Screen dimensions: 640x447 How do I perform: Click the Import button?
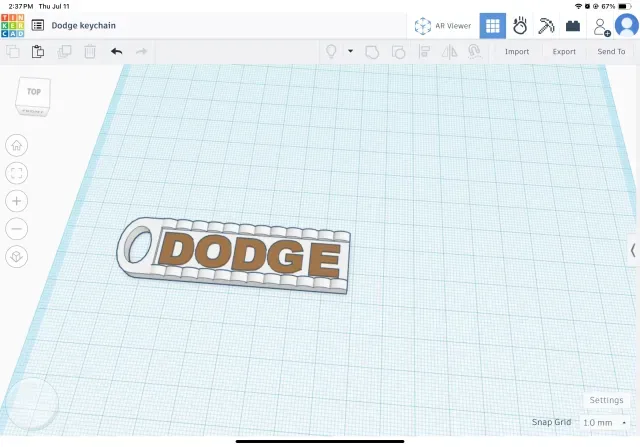point(517,52)
